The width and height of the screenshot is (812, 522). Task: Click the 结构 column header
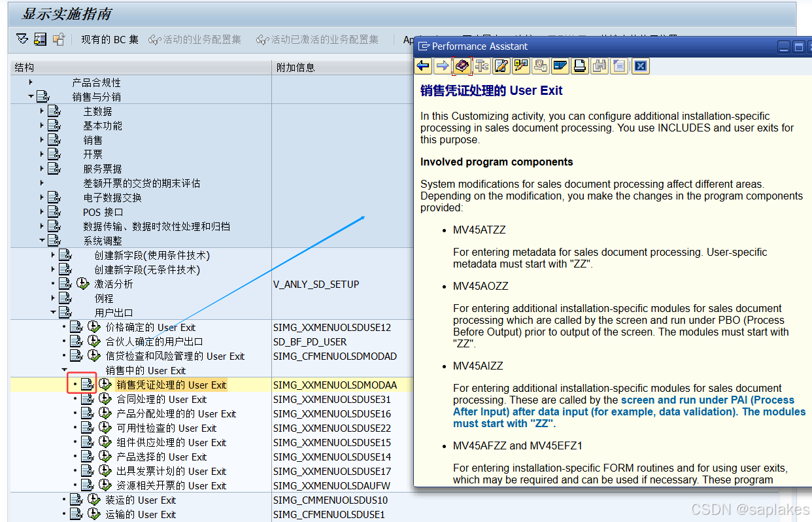(x=141, y=67)
